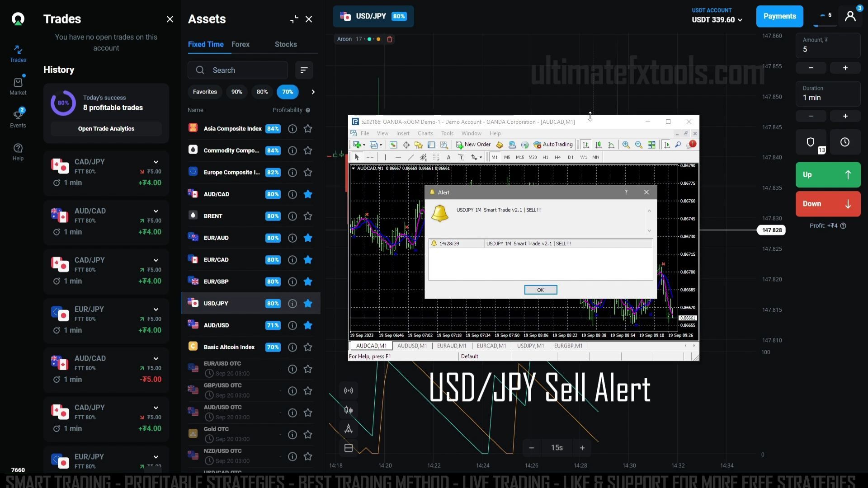Viewport: 868px width, 488px height.
Task: Click the Alert dialog help question mark
Action: [626, 192]
